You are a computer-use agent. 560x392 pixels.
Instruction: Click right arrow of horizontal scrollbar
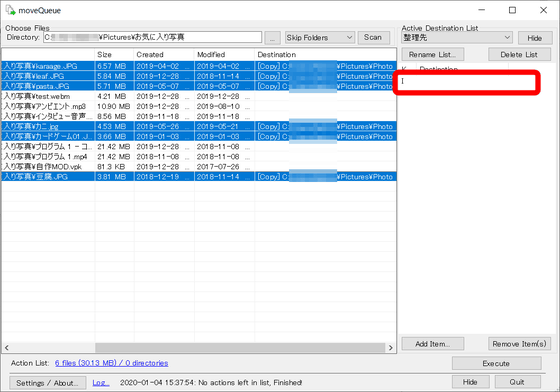coord(391,348)
